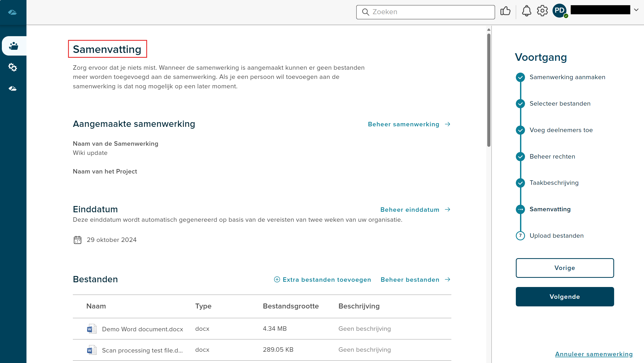Image resolution: width=644 pixels, height=363 pixels.
Task: Click the Naam column header
Action: tap(96, 306)
